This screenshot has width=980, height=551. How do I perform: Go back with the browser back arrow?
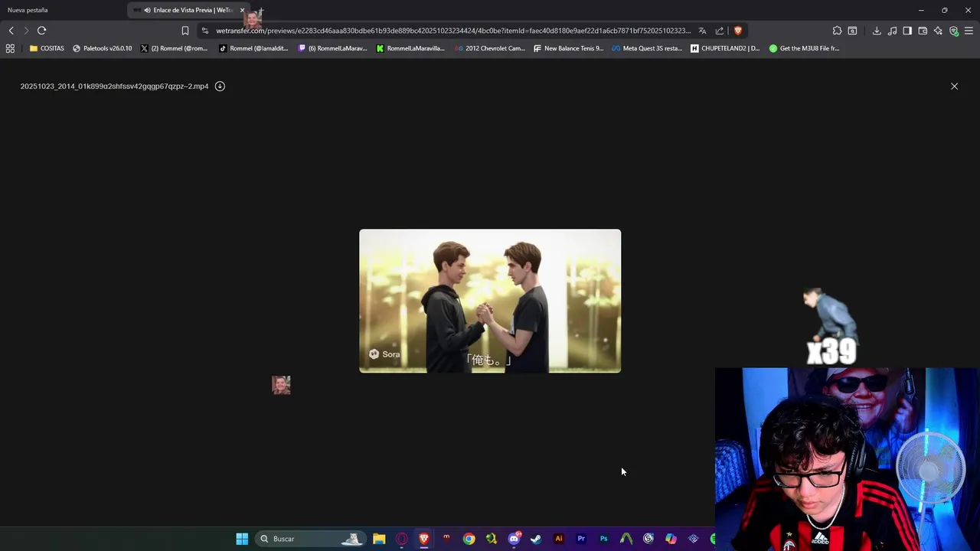(11, 31)
